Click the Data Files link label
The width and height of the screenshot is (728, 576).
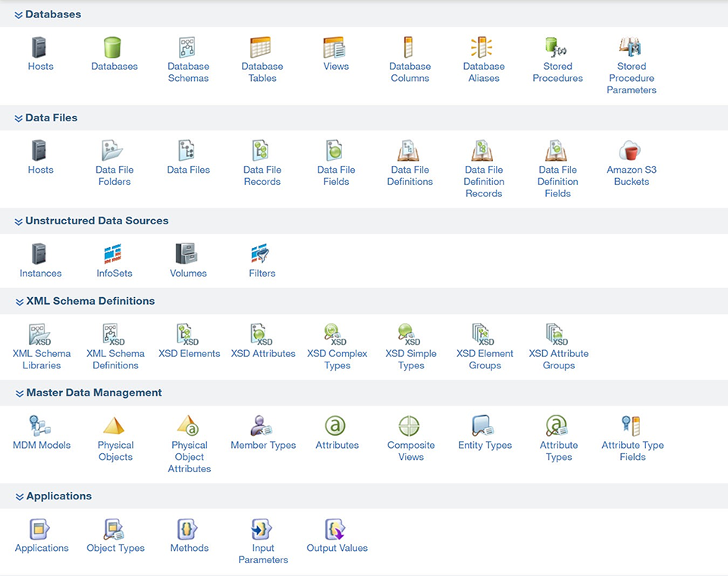coord(189,170)
